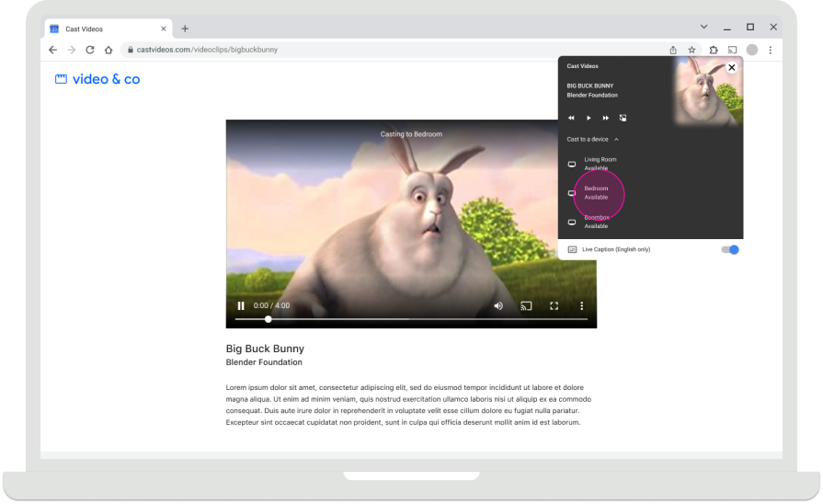
Task: Cast to the Bedroom device
Action: (x=598, y=192)
